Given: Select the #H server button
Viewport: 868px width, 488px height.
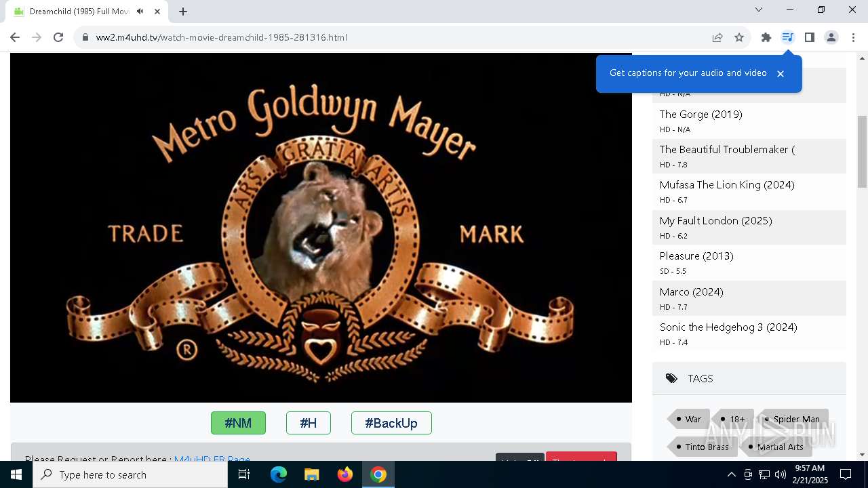Looking at the screenshot, I should [x=309, y=423].
